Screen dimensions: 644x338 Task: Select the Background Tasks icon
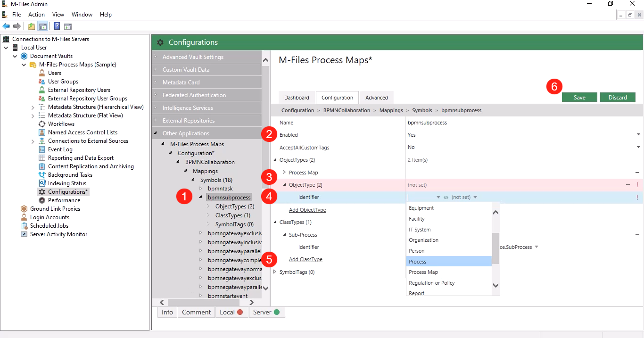(41, 175)
